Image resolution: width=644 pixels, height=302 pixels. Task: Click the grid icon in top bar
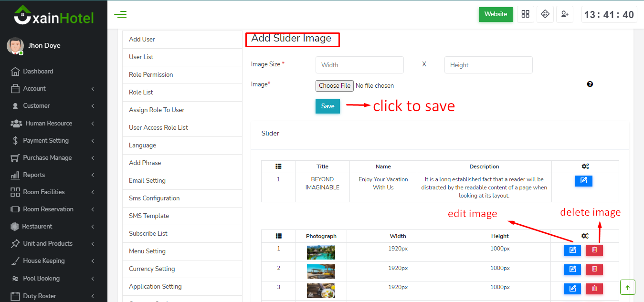pyautogui.click(x=525, y=14)
